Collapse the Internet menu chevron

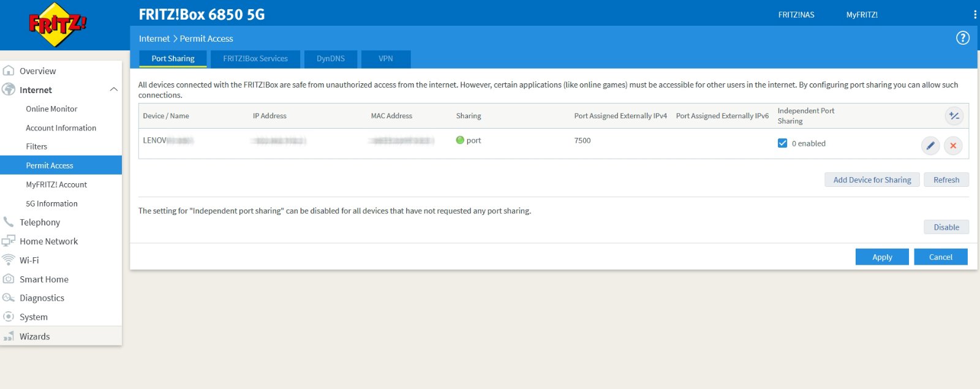[113, 89]
